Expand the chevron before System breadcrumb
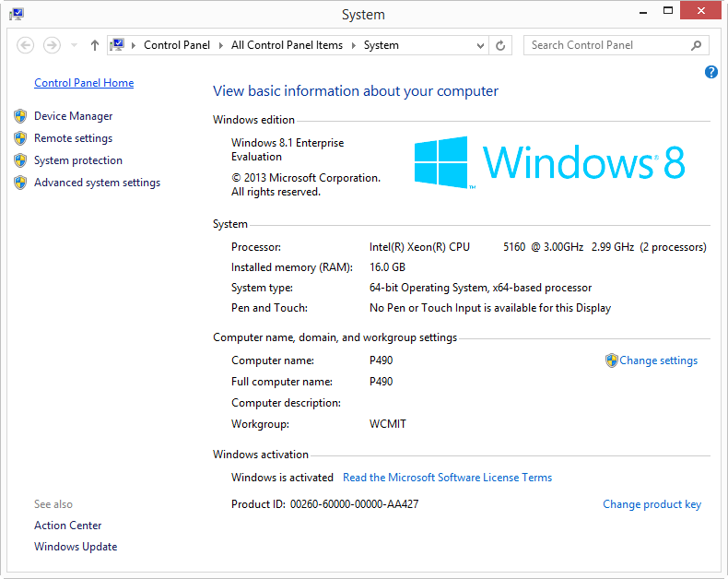728x579 pixels. [x=354, y=45]
